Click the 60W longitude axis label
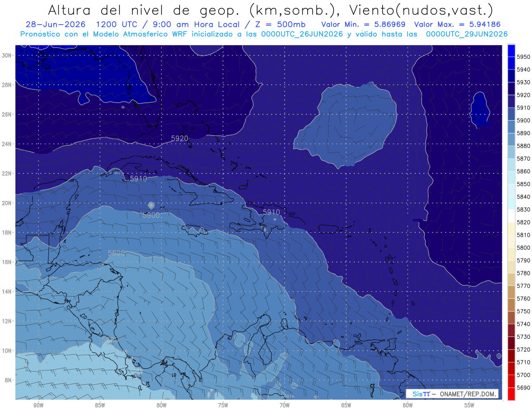Viewport: 532px width, 411px height. pyautogui.click(x=408, y=406)
